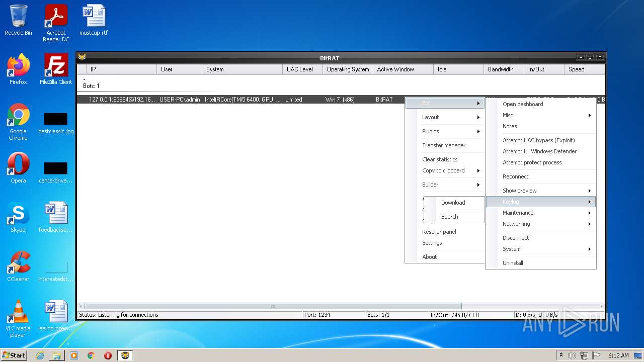Expand the Networking submenu
This screenshot has height=362, width=644.
click(x=541, y=224)
